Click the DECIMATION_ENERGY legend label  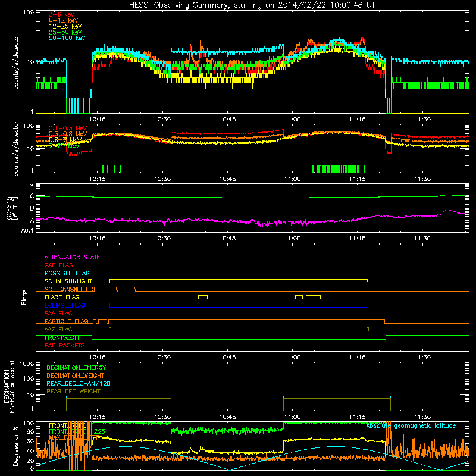pyautogui.click(x=76, y=368)
